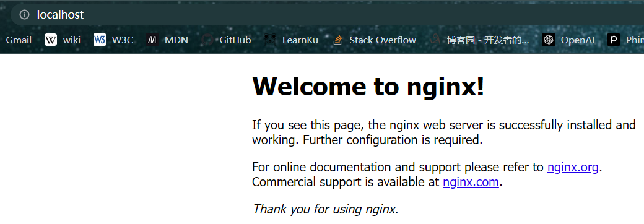Follow the nginx.org link
644x224 pixels.
click(x=573, y=168)
